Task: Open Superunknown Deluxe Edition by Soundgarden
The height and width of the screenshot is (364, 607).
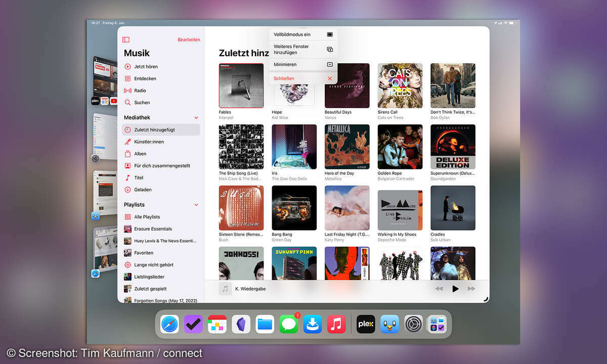Action: point(453,147)
